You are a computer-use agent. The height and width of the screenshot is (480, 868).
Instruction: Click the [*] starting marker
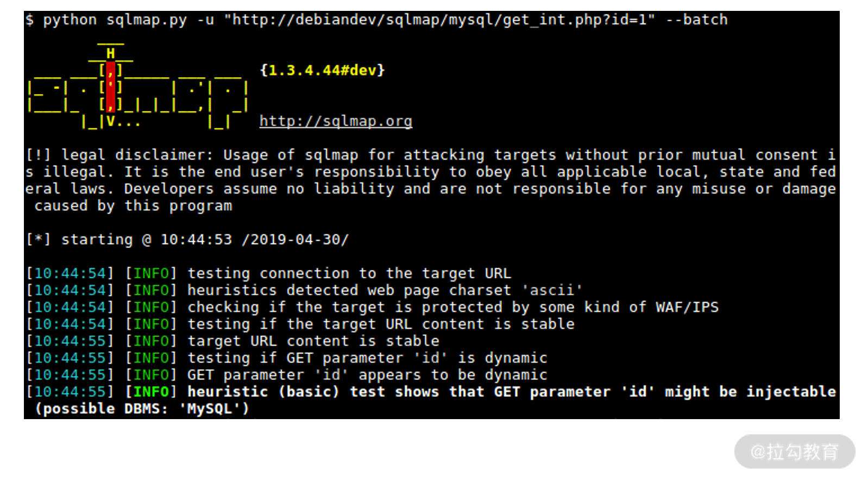click(39, 240)
